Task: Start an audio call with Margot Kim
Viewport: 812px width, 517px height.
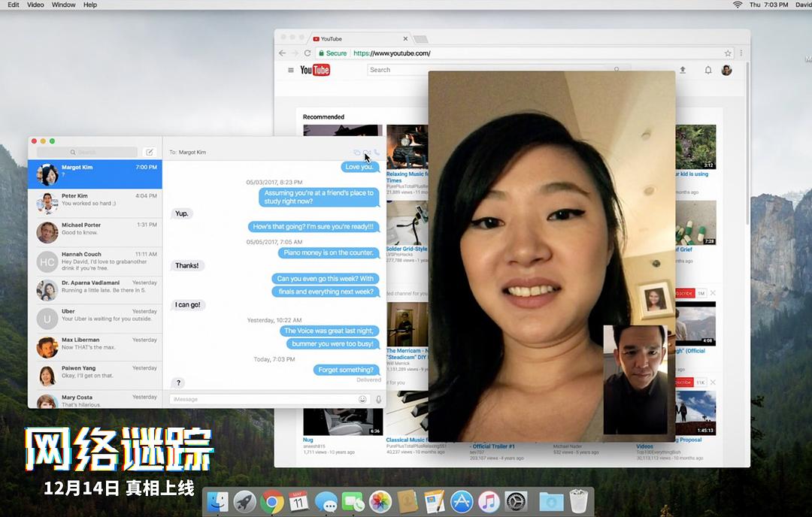Action: 377,153
